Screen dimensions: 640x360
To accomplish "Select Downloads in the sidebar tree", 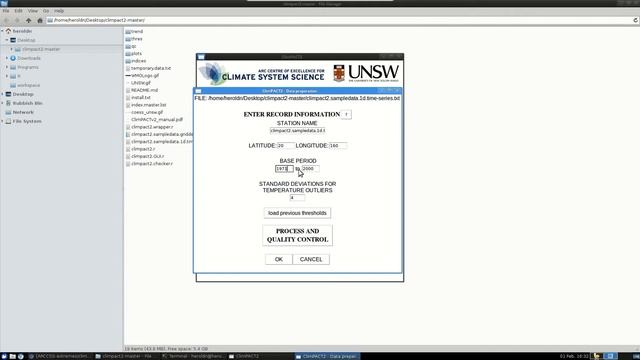I will 29,58.
